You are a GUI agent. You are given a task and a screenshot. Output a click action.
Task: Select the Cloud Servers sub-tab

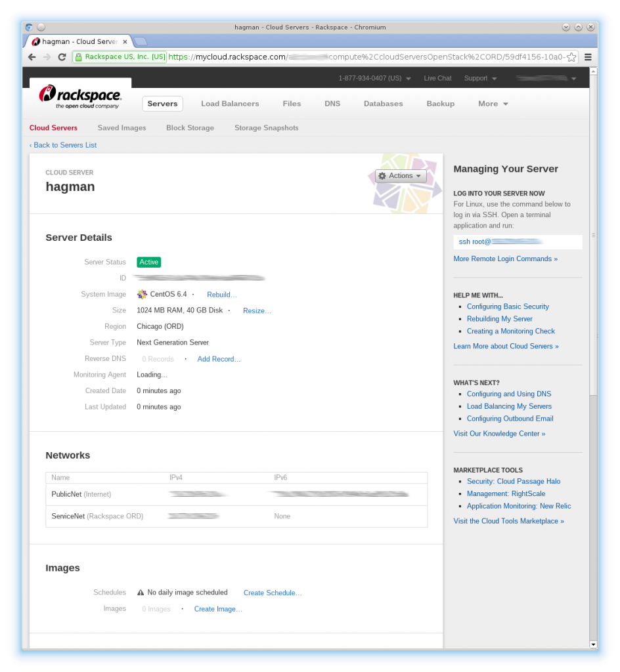53,128
